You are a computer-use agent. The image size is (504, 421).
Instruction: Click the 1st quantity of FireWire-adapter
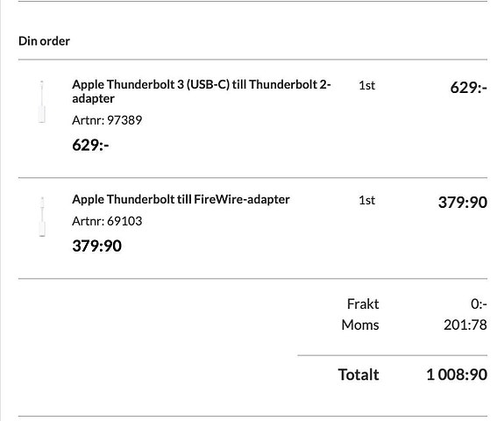point(366,200)
